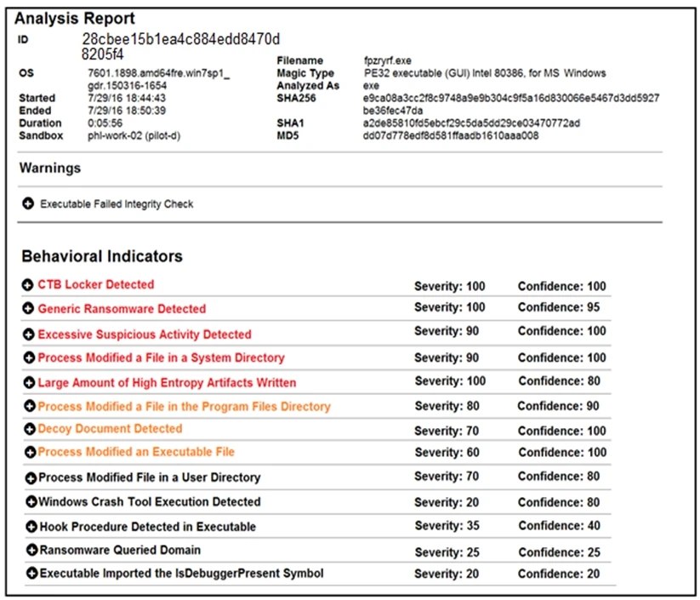700x600 pixels.
Task: Click plus icon beside Ransomware Queried Domain
Action: coord(31,551)
